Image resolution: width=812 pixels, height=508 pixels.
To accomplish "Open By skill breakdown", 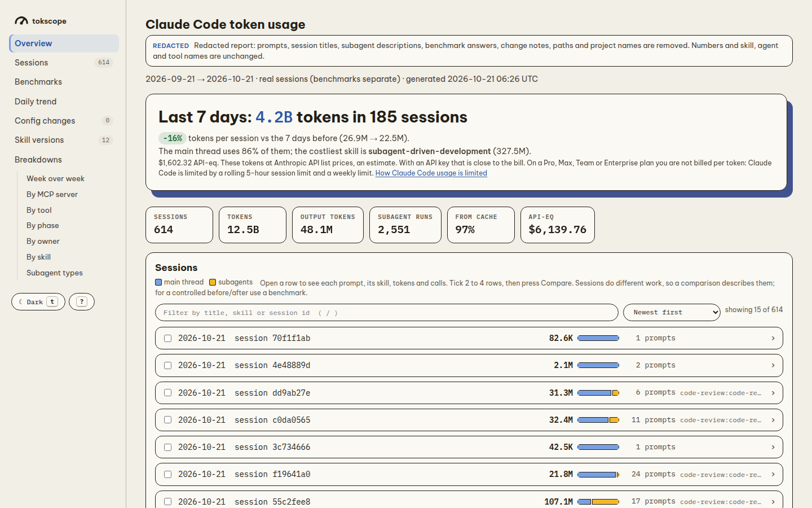I will 38,257.
